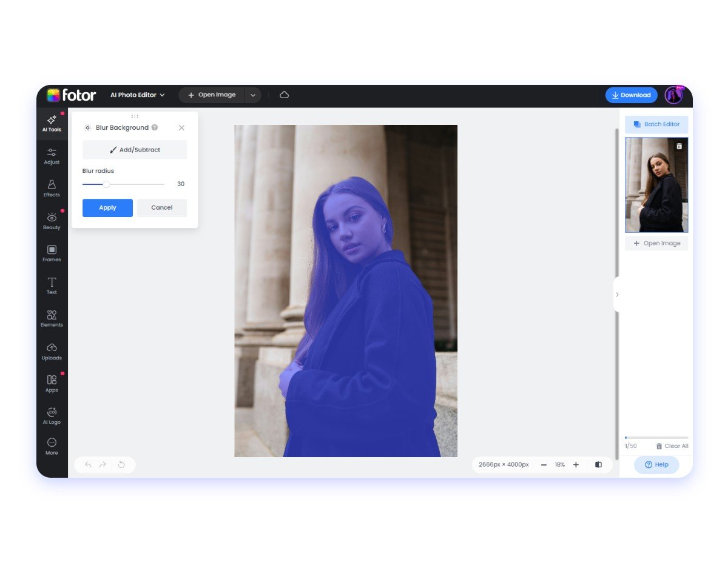The image size is (728, 582).
Task: Open the AI Tools sidebar panel
Action: [x=52, y=123]
